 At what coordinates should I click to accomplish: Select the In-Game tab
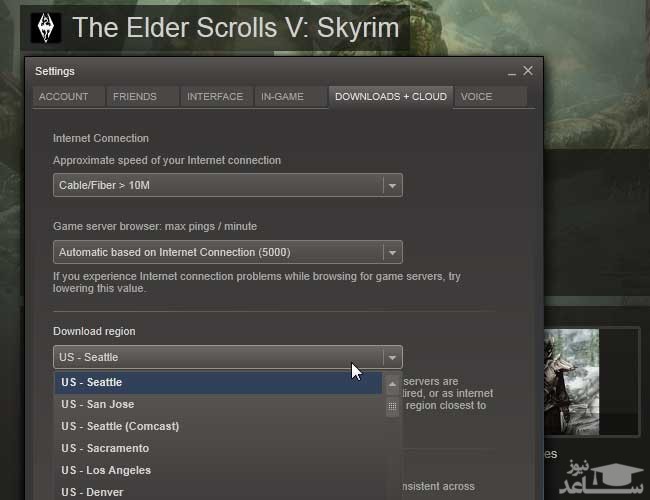[283, 96]
